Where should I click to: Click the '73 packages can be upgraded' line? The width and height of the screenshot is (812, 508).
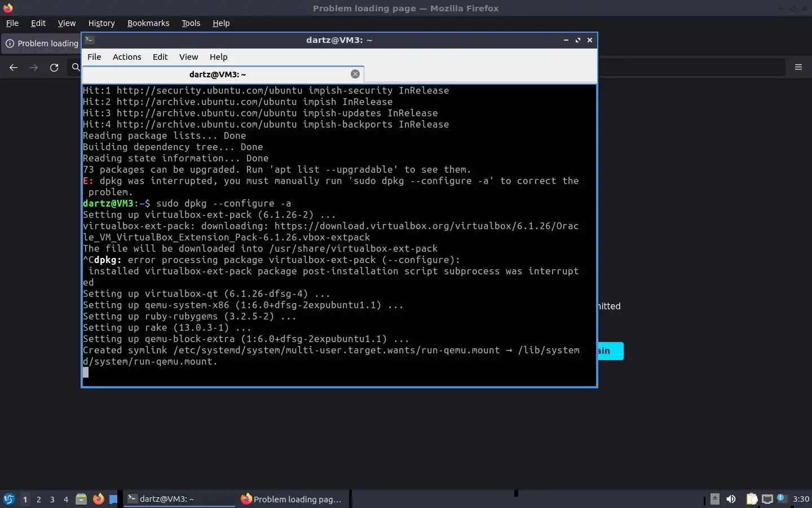(x=277, y=169)
